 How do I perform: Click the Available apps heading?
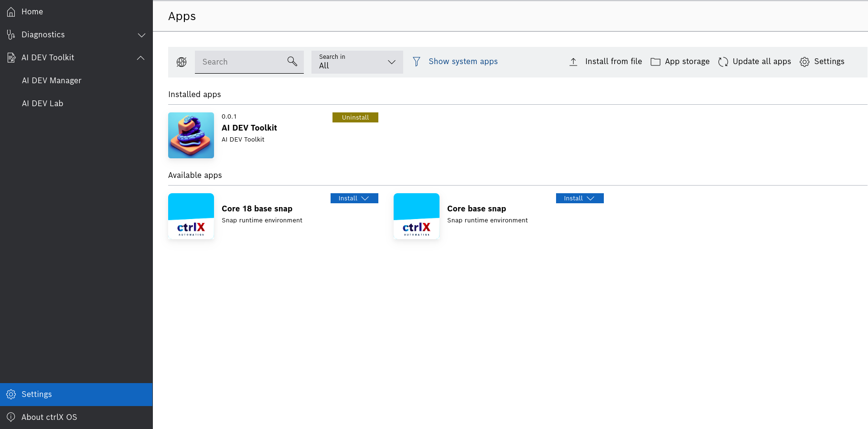[195, 175]
